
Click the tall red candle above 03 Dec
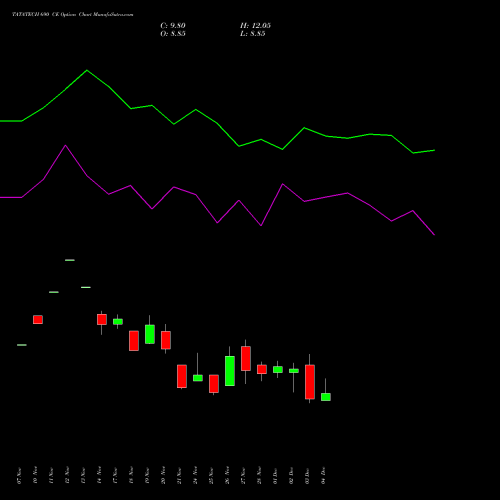click(x=310, y=382)
